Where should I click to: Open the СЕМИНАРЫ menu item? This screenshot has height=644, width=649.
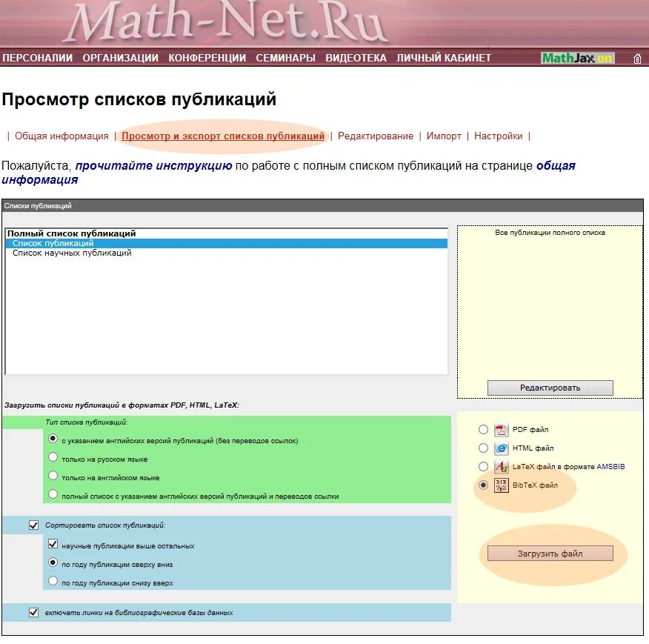tap(285, 58)
